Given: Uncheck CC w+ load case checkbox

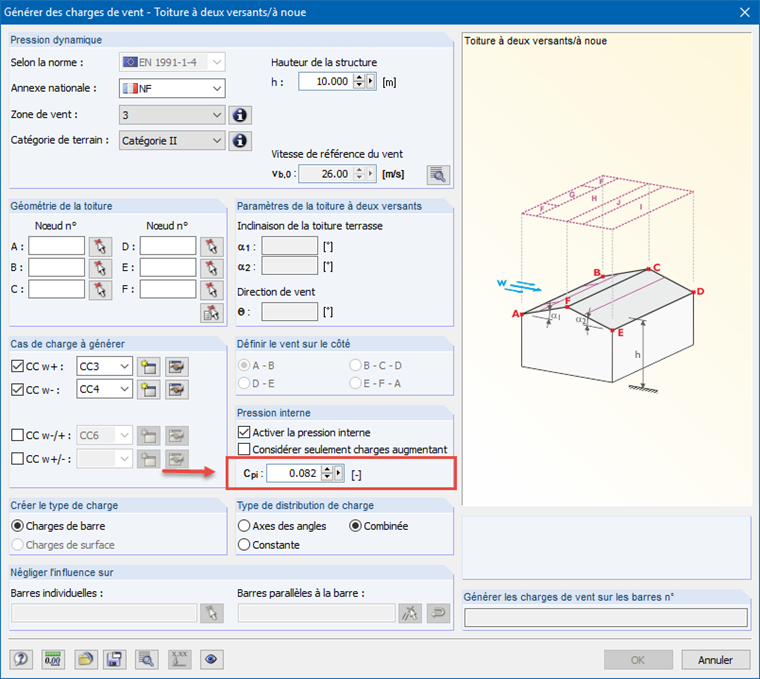Looking at the screenshot, I should coord(17,366).
